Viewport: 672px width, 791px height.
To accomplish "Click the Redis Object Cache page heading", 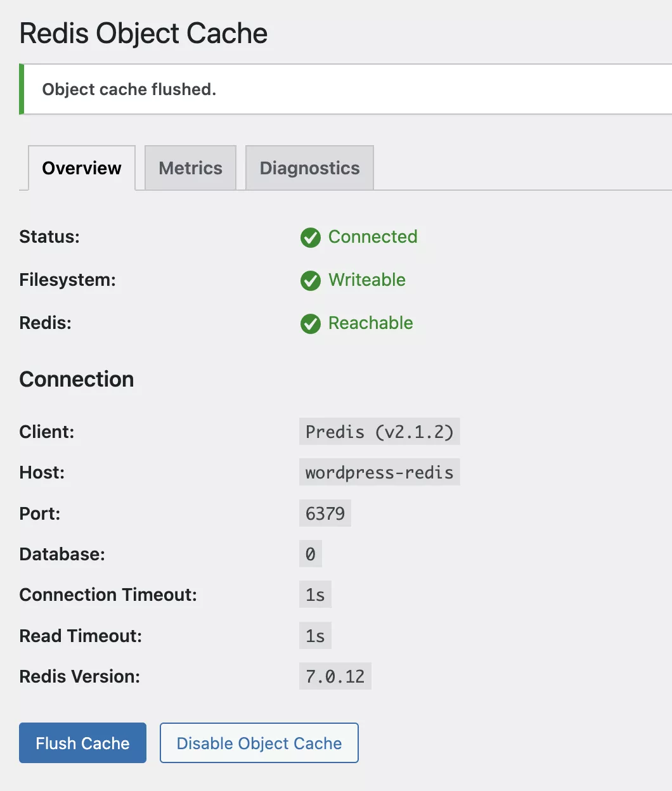I will 144,33.
